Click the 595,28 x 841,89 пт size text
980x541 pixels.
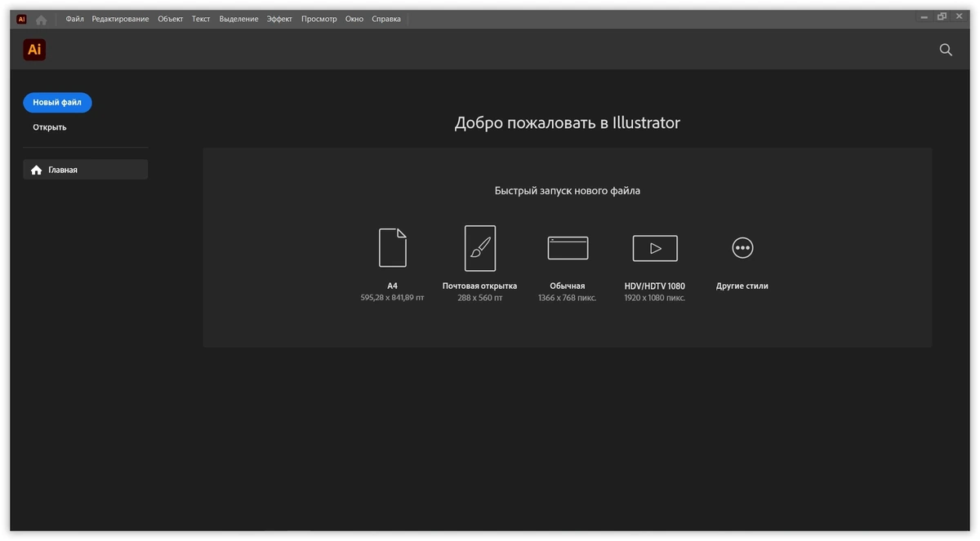tap(393, 298)
